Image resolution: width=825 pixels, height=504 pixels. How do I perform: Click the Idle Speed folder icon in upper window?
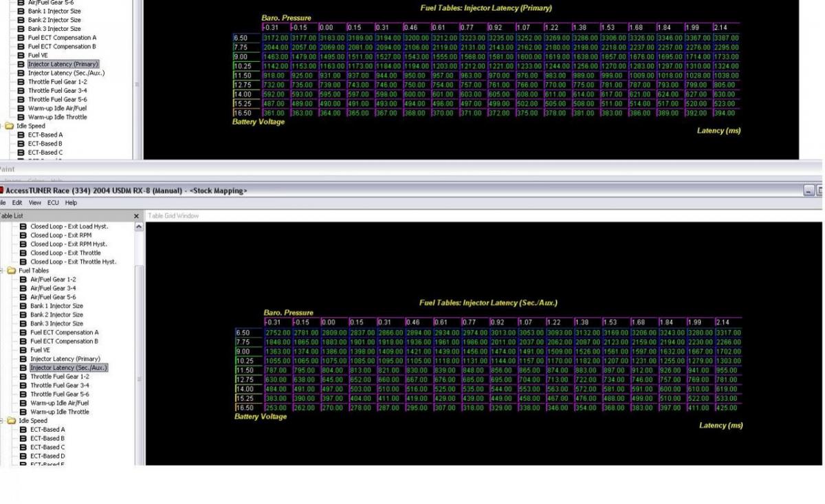[x=10, y=127]
